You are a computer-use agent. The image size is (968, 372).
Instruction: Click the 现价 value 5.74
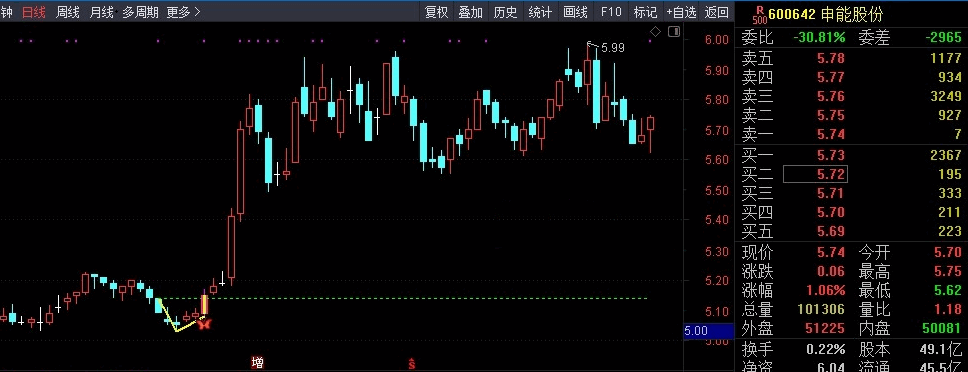click(x=831, y=252)
